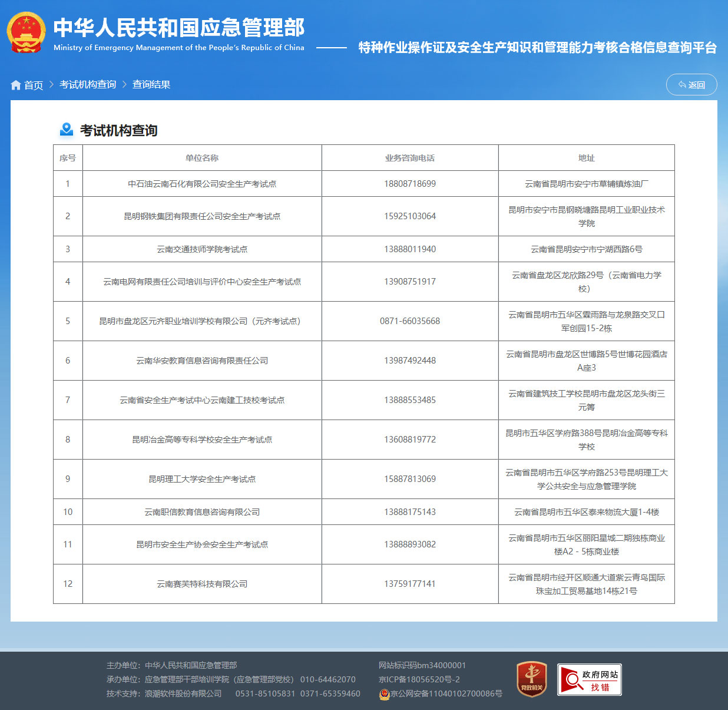Click phone number 13987492448

click(x=410, y=361)
